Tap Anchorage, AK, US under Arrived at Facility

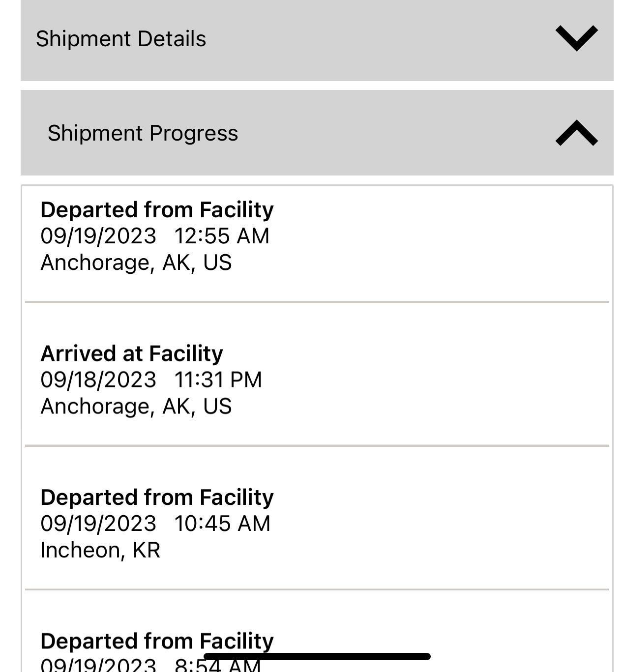coord(136,407)
